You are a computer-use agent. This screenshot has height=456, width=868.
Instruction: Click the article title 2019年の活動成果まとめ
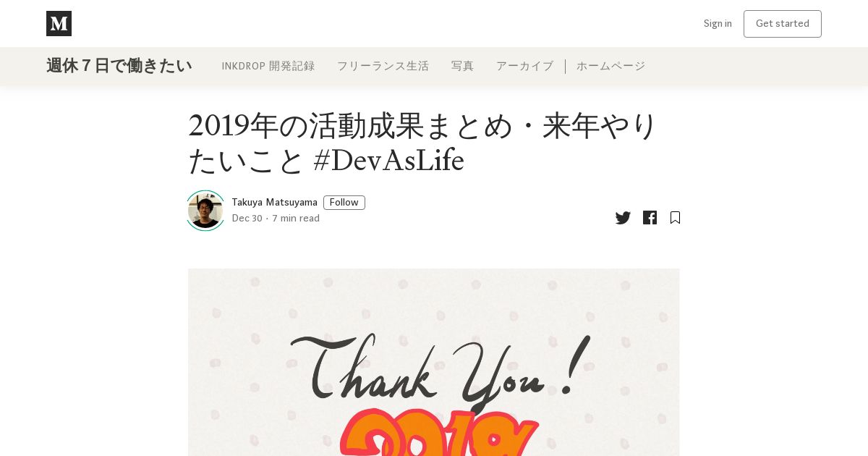pyautogui.click(x=425, y=143)
